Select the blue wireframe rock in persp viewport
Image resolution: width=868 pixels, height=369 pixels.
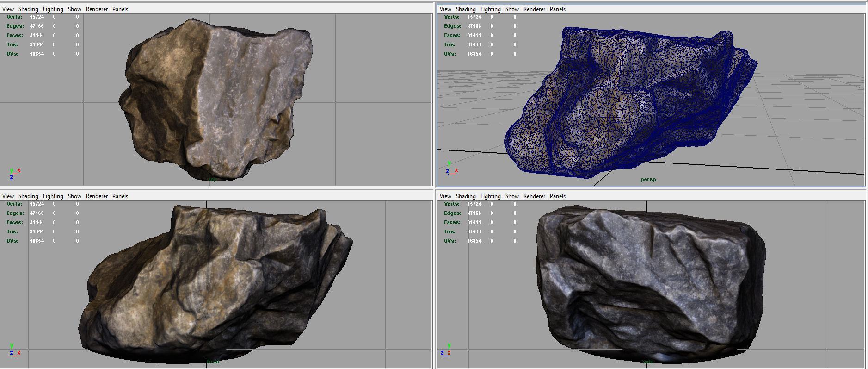click(630, 102)
